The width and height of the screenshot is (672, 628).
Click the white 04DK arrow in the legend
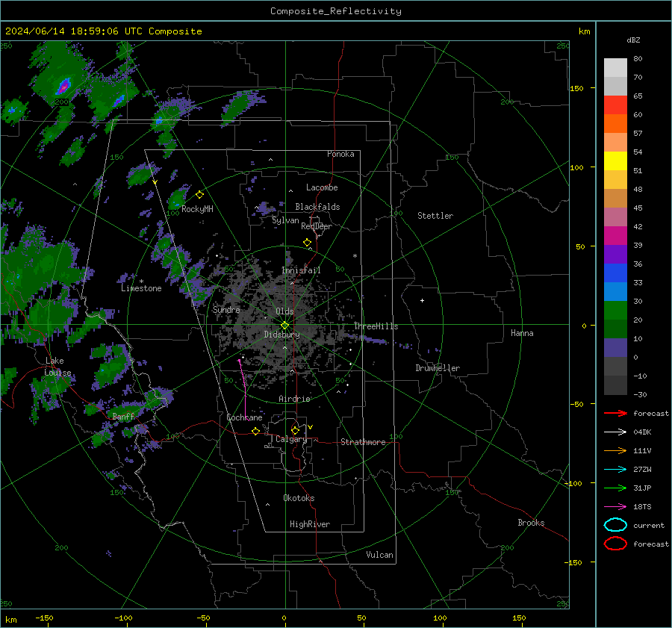[615, 432]
